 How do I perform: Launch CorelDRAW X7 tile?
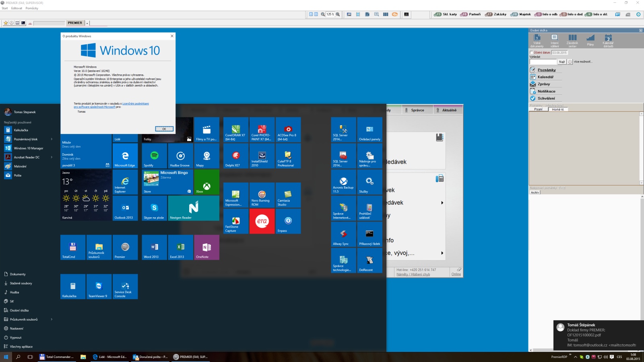tap(236, 130)
